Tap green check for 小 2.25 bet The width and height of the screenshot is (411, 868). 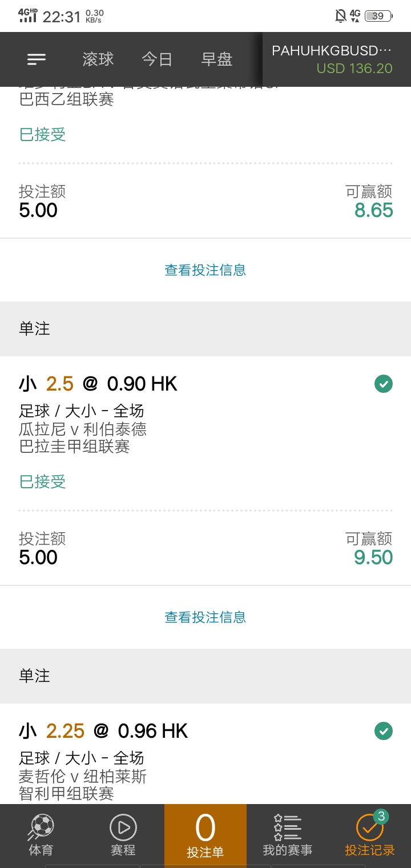coord(384,730)
